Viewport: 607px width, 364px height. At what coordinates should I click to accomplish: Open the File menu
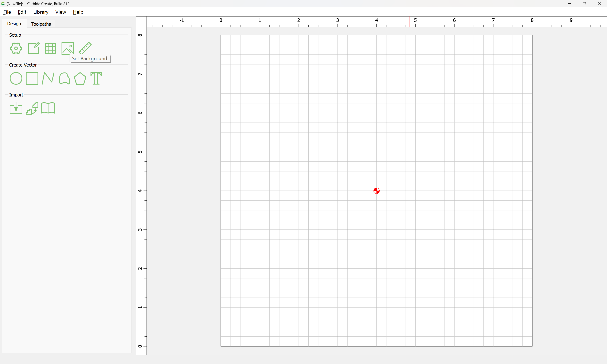point(7,12)
